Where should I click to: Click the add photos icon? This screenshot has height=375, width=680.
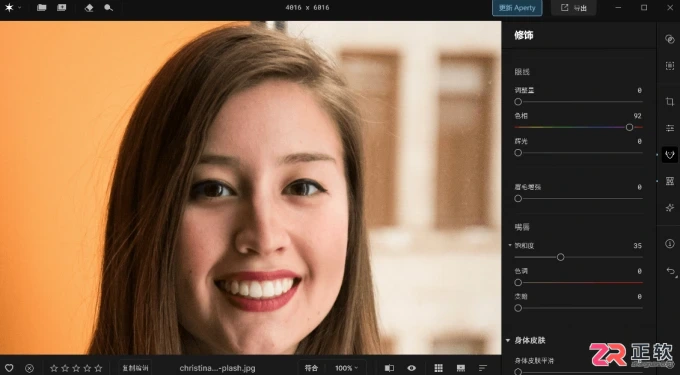pos(62,7)
